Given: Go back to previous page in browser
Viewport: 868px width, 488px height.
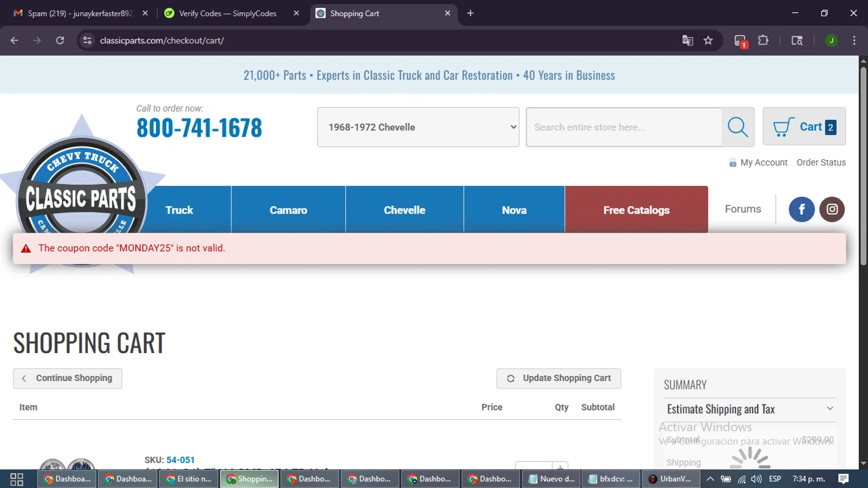Looking at the screenshot, I should [x=14, y=41].
